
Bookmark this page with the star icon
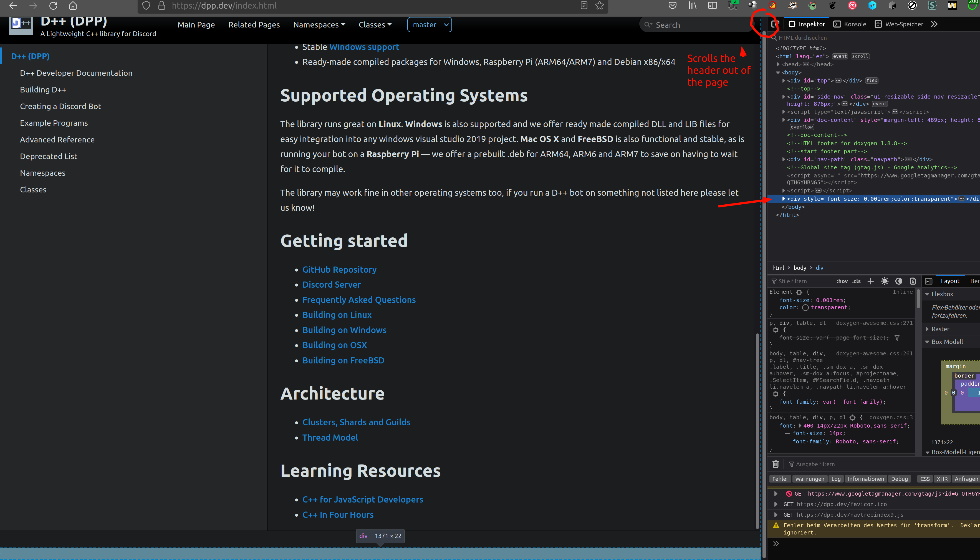click(x=600, y=5)
